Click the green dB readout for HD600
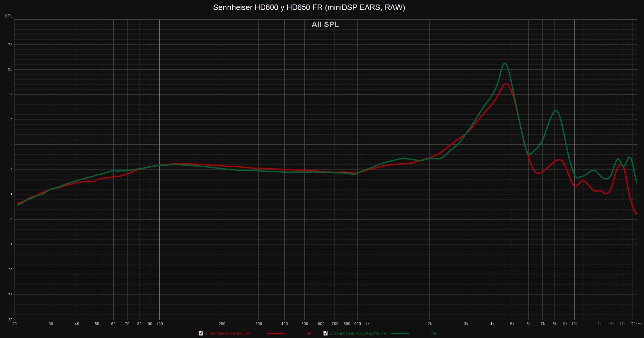 point(433,333)
